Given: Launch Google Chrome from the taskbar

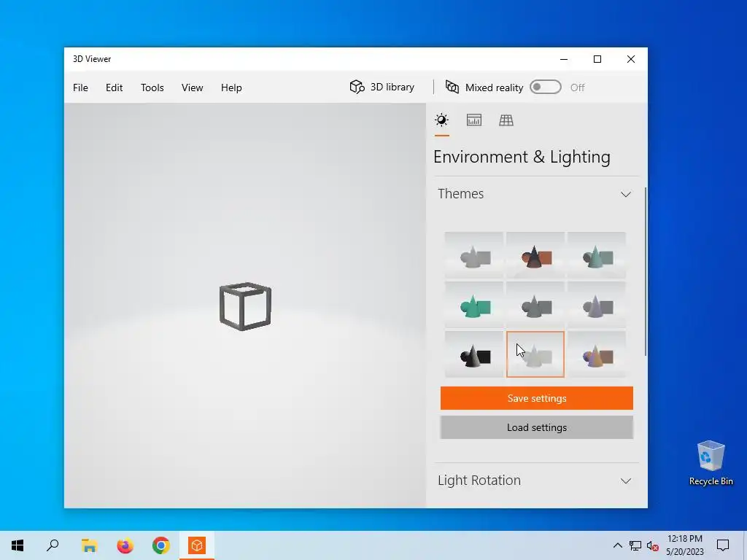Looking at the screenshot, I should (161, 545).
